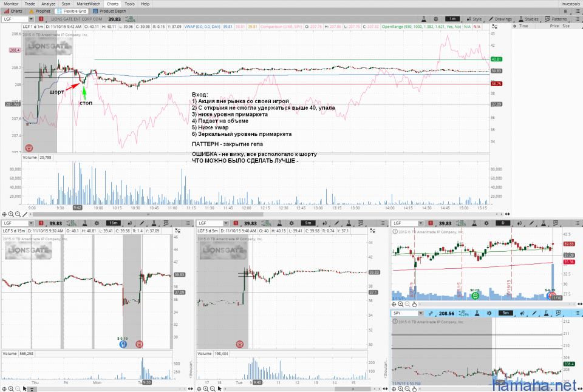Open the grid layout selector icon
The image size is (583, 392).
[566, 11]
